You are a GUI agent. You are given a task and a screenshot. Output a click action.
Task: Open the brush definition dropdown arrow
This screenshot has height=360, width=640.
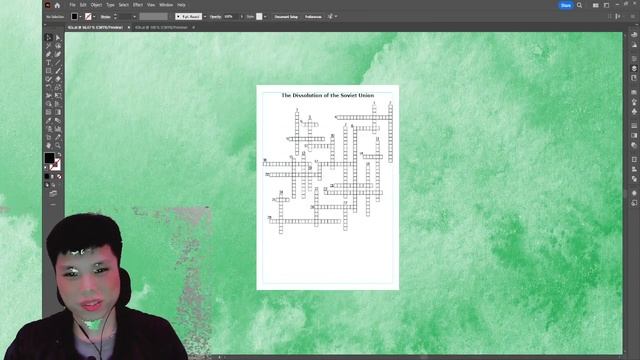coord(204,17)
